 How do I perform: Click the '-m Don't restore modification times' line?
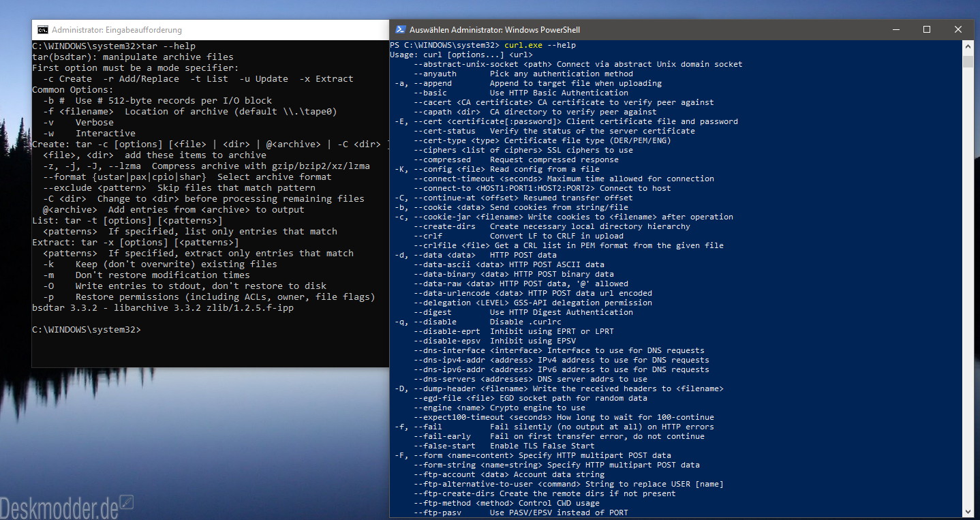click(x=147, y=275)
